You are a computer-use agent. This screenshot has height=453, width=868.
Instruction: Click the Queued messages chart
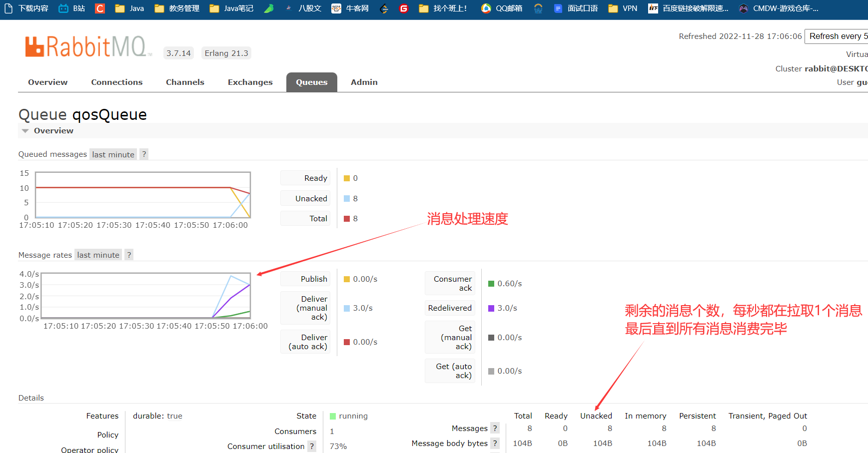[x=143, y=195]
